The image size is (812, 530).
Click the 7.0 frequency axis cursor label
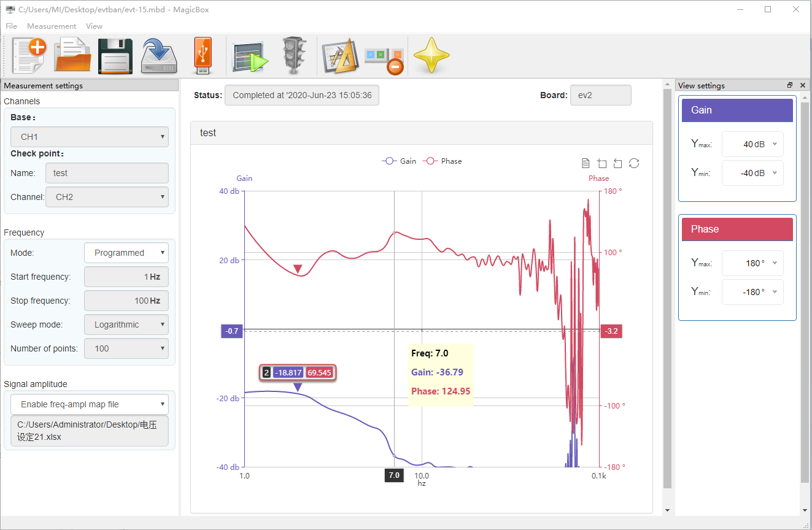pyautogui.click(x=394, y=475)
